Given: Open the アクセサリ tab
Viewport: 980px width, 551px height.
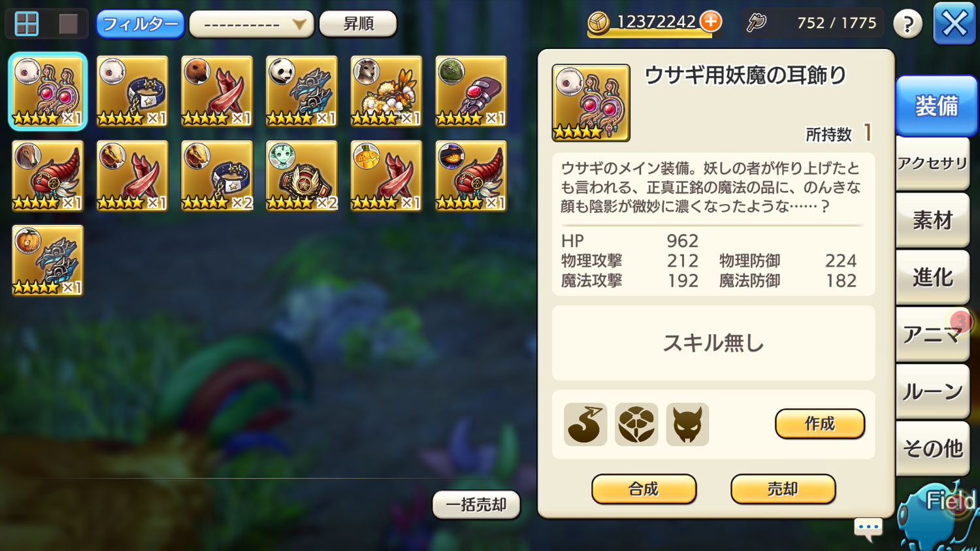Looking at the screenshot, I should (932, 163).
